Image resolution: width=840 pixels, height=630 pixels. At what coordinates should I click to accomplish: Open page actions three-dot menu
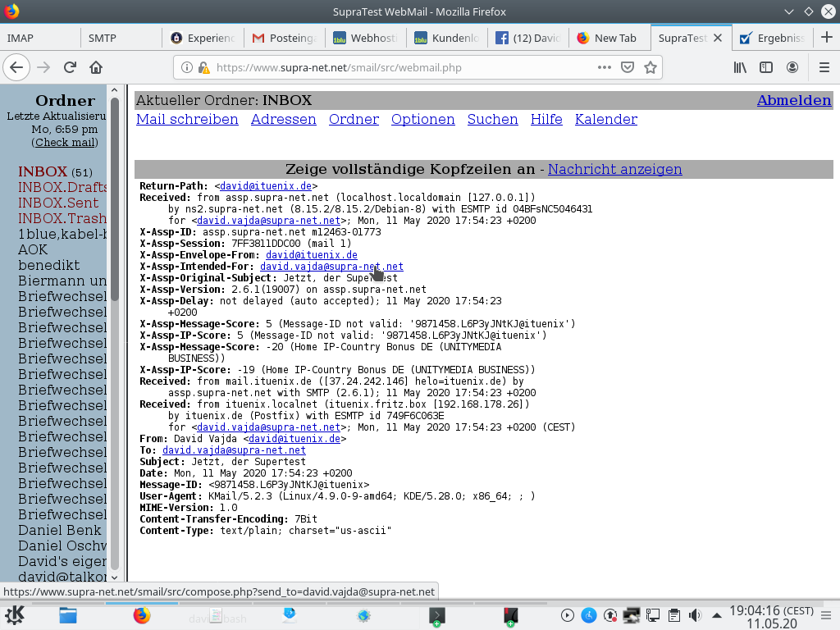pyautogui.click(x=604, y=67)
